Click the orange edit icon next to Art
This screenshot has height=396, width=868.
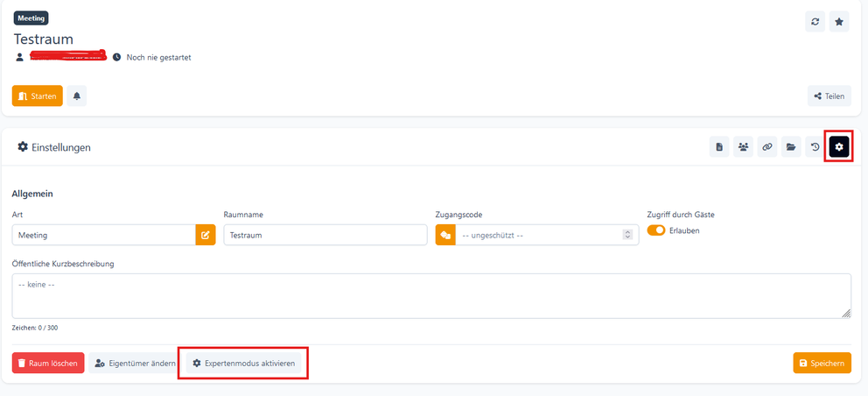pos(206,235)
